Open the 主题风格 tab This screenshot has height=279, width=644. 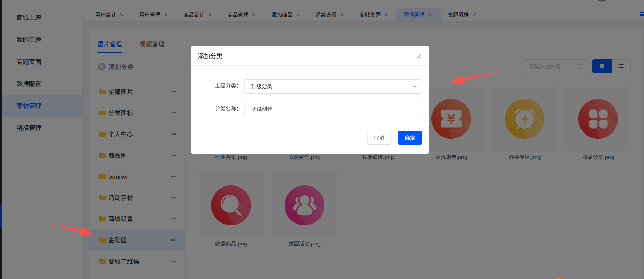click(x=458, y=15)
